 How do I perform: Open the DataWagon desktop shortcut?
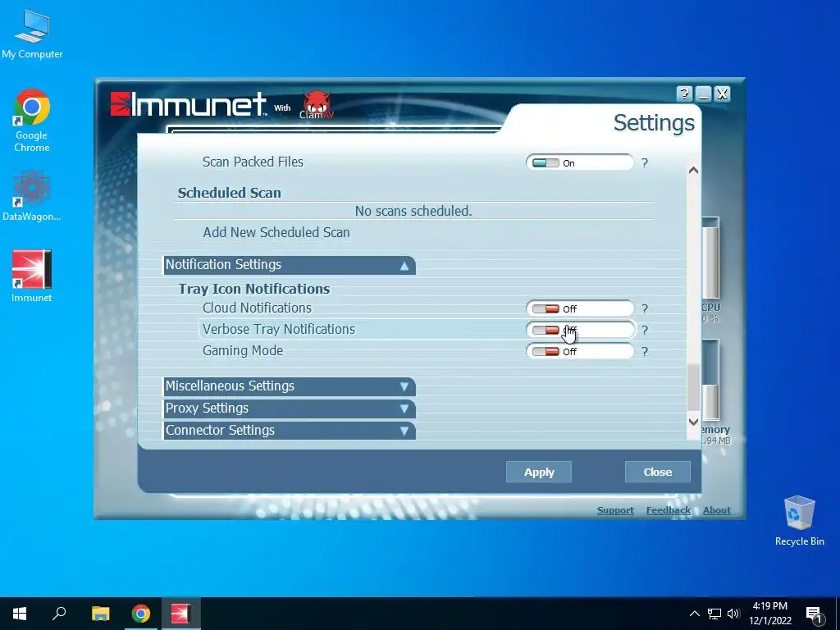coord(32,195)
